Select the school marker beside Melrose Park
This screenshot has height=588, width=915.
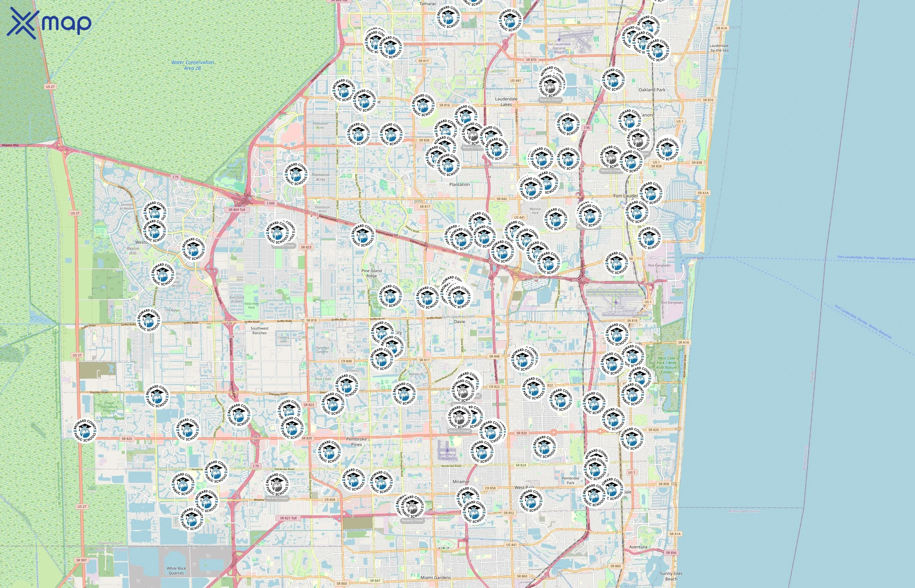[556, 219]
